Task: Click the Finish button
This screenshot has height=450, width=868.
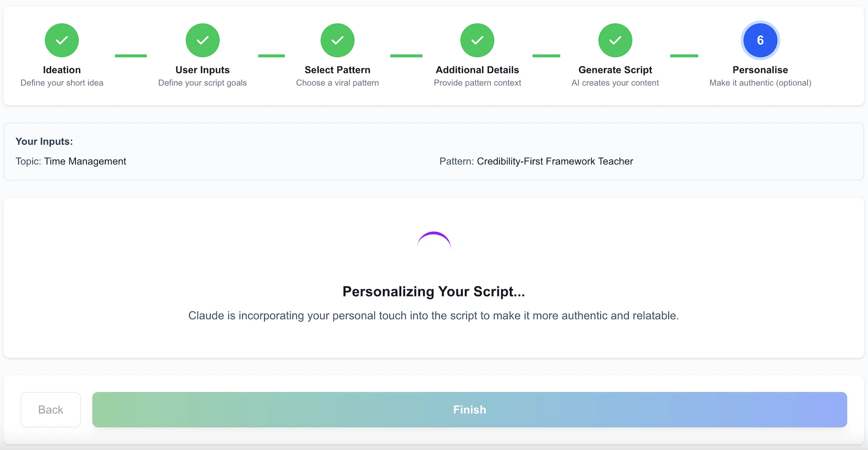Action: [469, 409]
